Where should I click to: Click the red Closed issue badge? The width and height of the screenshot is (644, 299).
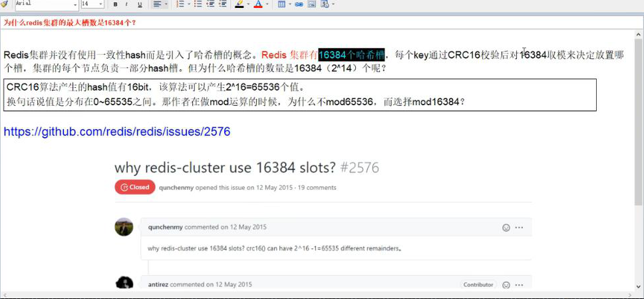134,187
